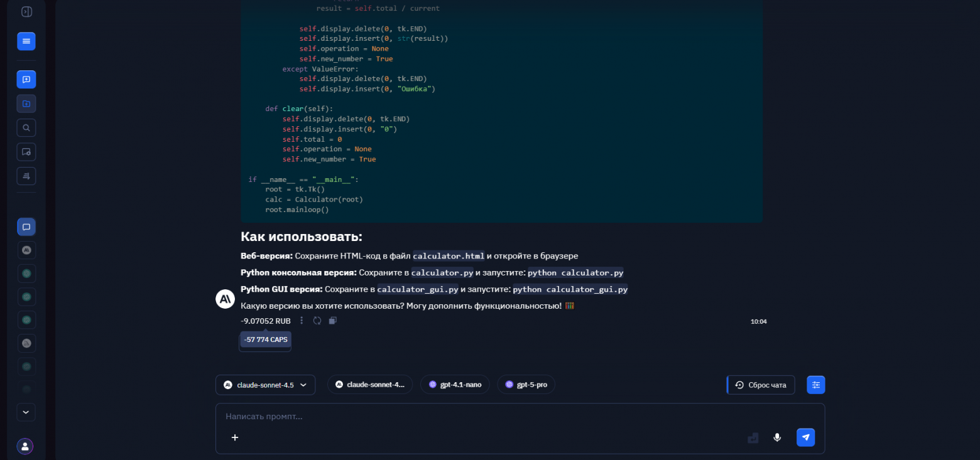Click the calculator.html inline code
Image resolution: width=980 pixels, height=460 pixels.
(x=449, y=256)
